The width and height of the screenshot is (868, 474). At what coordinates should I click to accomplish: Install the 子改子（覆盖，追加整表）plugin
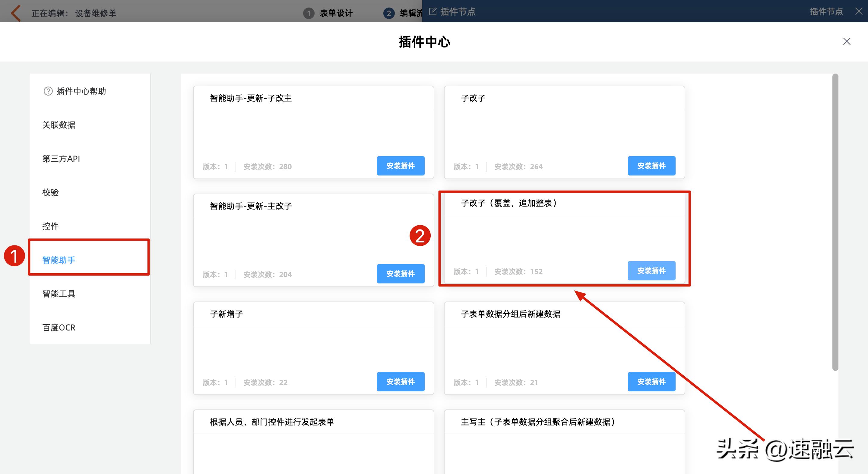click(x=651, y=270)
